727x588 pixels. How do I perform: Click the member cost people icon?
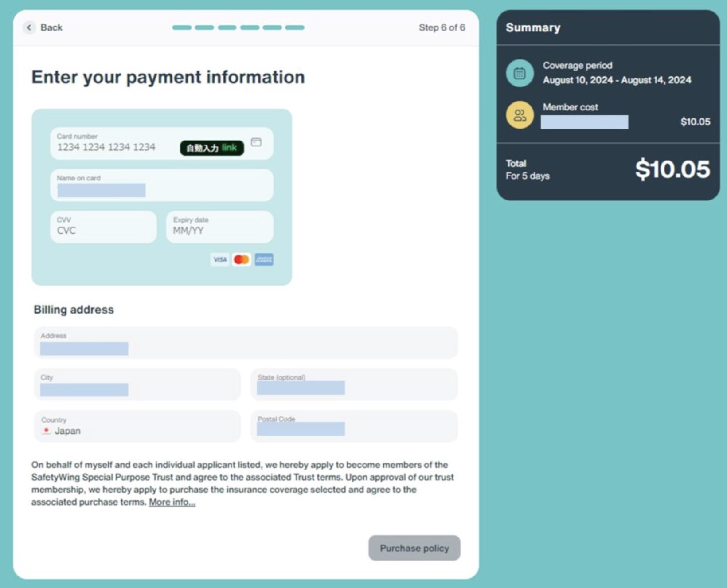click(520, 115)
